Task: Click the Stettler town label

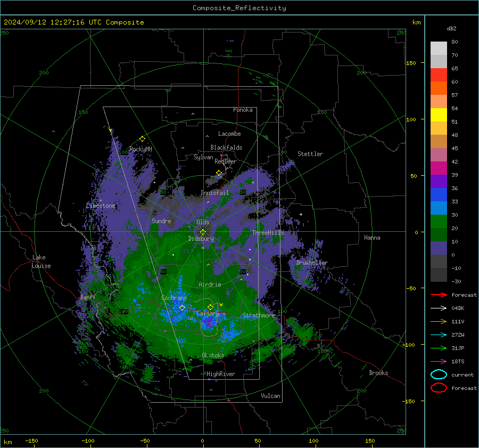Action: pos(310,154)
